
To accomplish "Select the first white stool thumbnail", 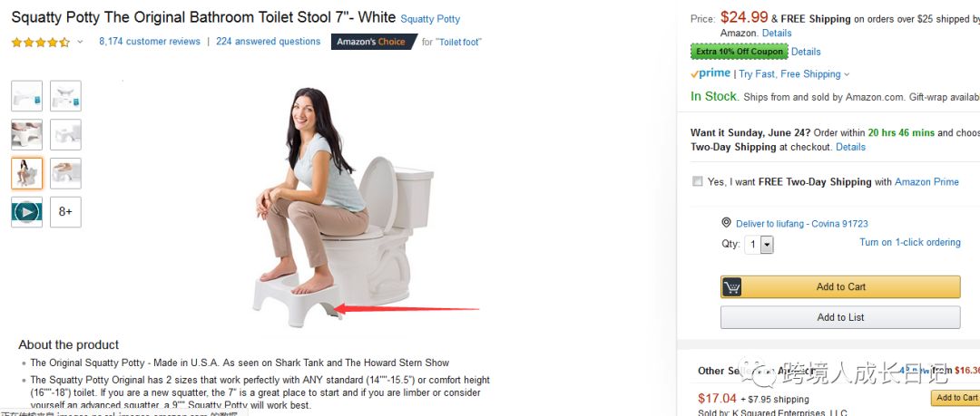I will tap(27, 96).
